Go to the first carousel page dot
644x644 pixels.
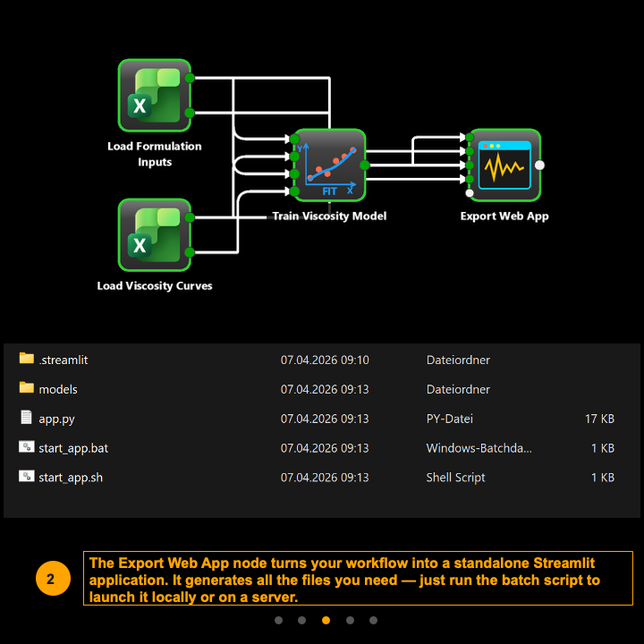(x=279, y=620)
